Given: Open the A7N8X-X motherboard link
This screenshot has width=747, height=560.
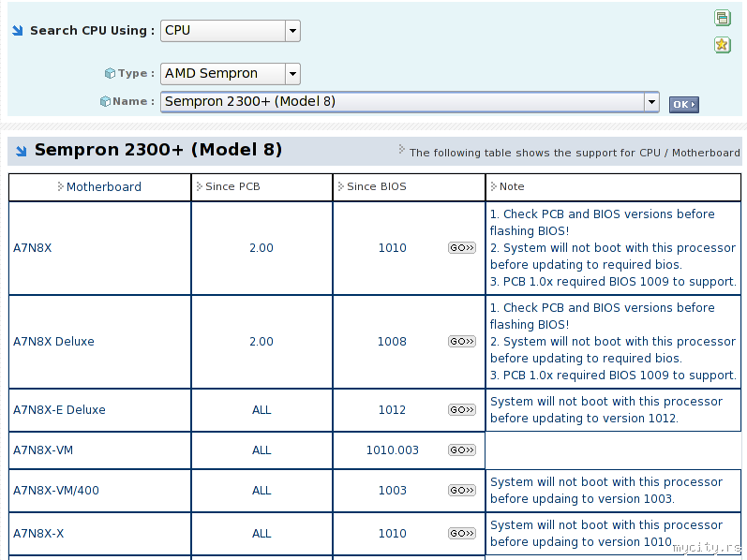Looking at the screenshot, I should (38, 534).
